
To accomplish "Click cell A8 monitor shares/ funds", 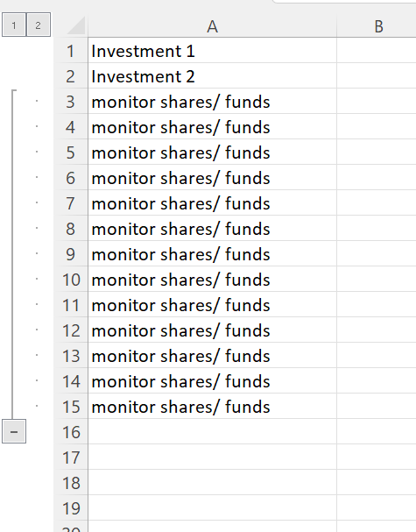I will click(x=212, y=229).
